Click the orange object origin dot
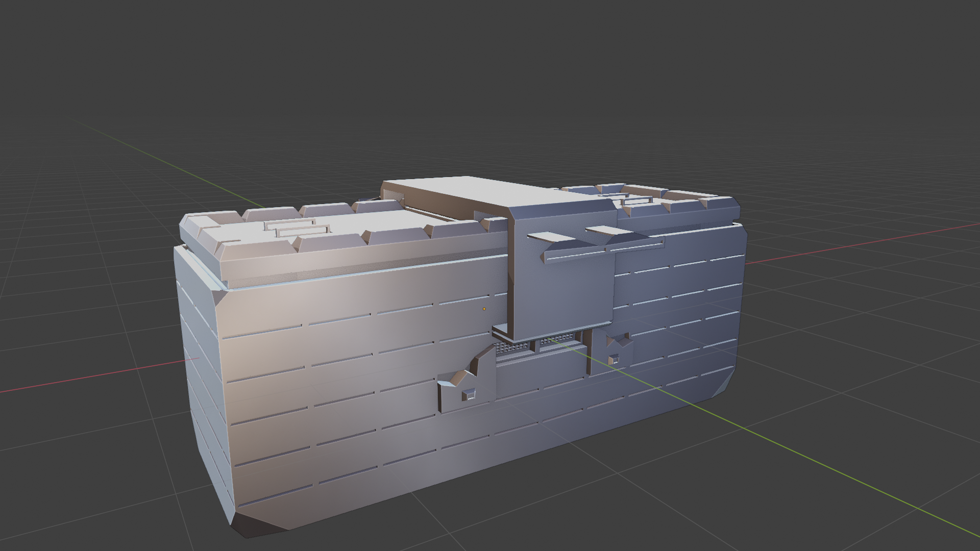Image resolution: width=980 pixels, height=551 pixels. click(x=484, y=309)
